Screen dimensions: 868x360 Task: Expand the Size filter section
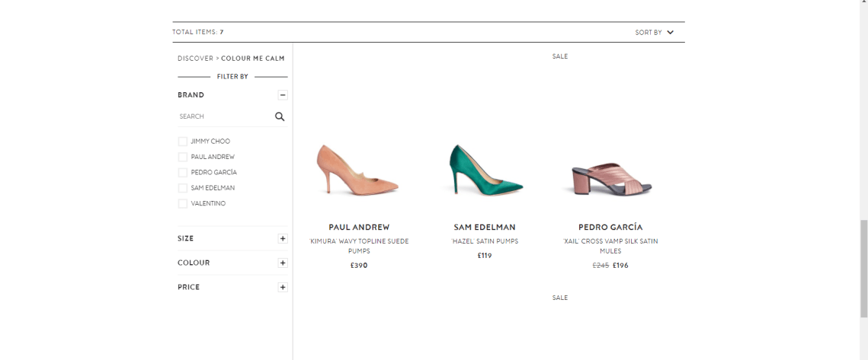(x=283, y=238)
